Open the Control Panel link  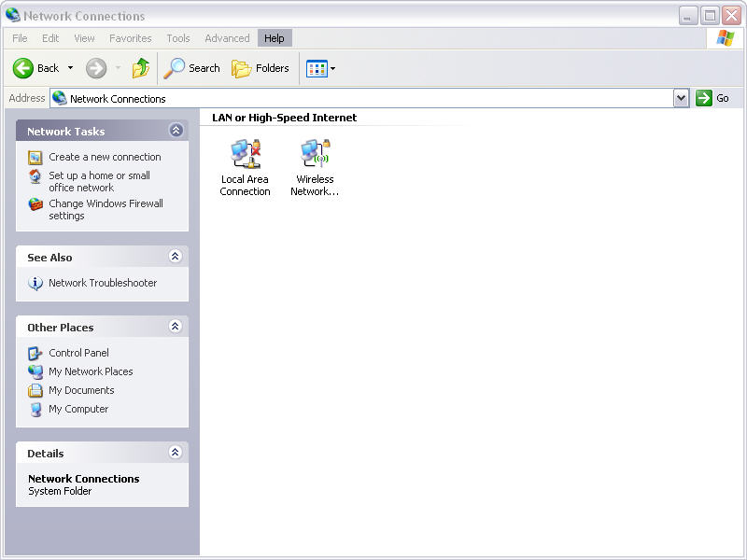tap(78, 353)
